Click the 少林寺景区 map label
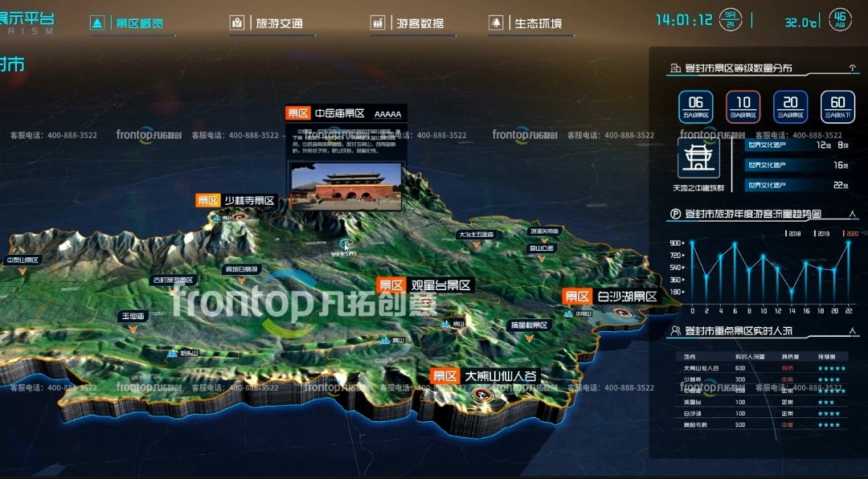This screenshot has height=479, width=868. pos(236,201)
